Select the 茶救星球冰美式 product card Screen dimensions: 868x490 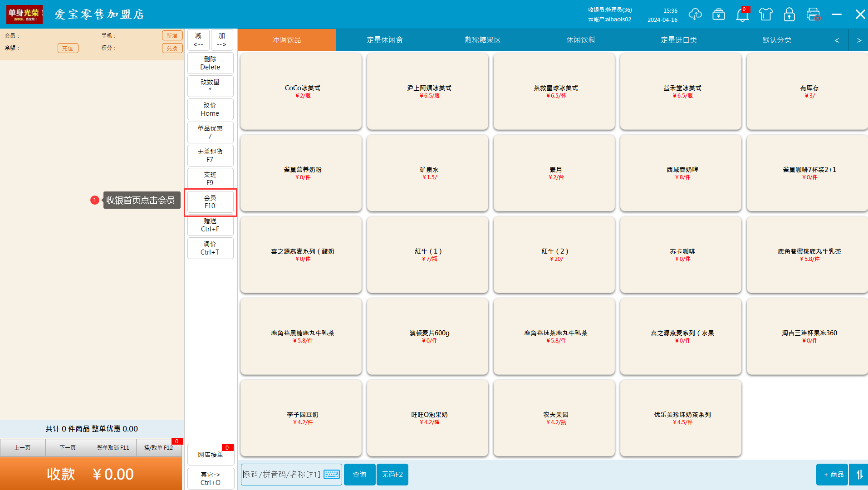(x=554, y=91)
